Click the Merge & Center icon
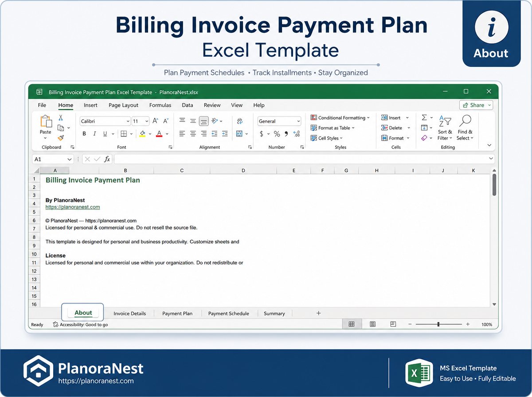The image size is (532, 397). point(240,134)
